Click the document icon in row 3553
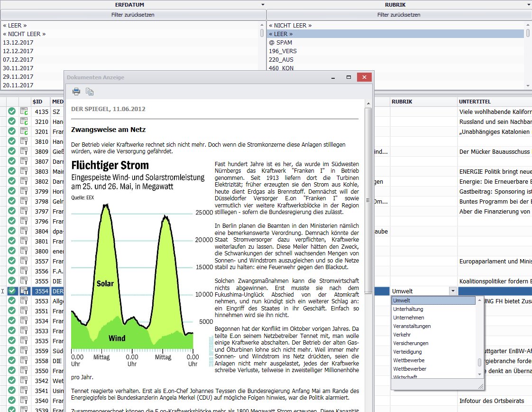532x412 pixels. click(x=24, y=300)
